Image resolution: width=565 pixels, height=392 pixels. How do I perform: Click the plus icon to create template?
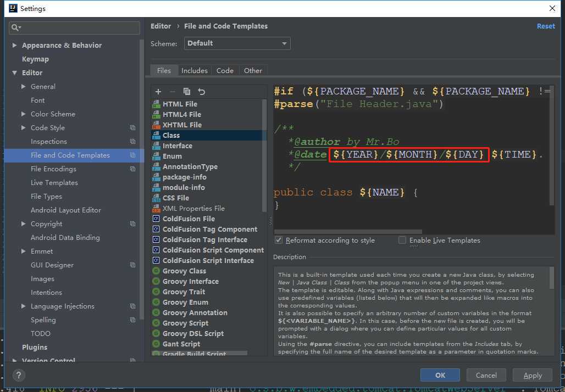coord(158,92)
